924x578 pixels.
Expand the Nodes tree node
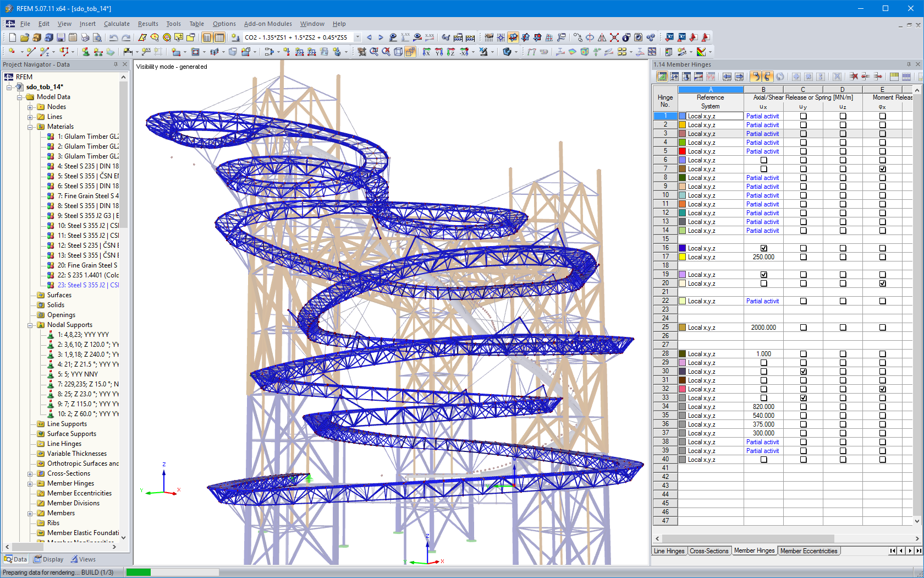point(30,107)
